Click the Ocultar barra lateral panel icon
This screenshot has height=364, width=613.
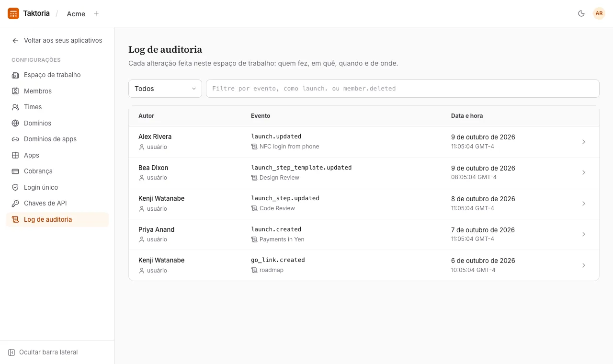click(11, 353)
